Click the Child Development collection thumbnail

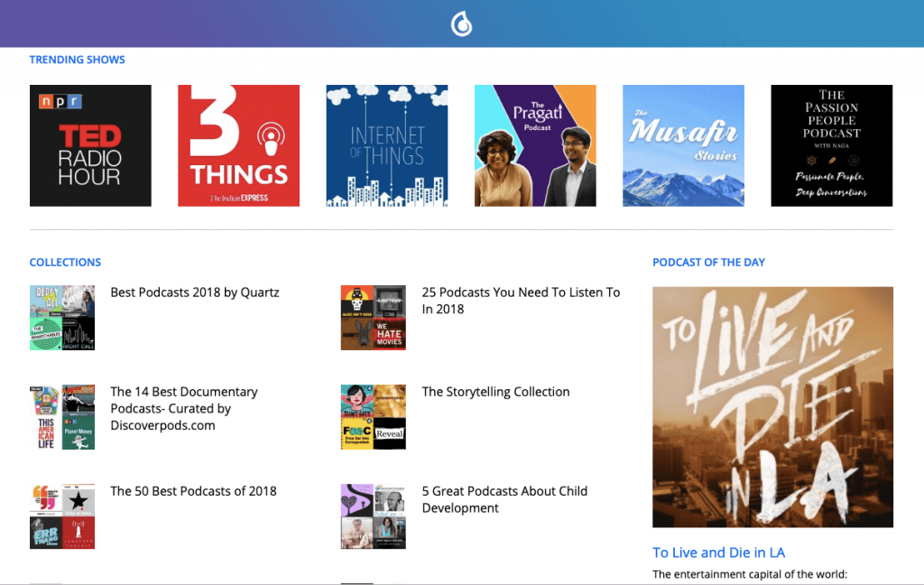click(373, 516)
